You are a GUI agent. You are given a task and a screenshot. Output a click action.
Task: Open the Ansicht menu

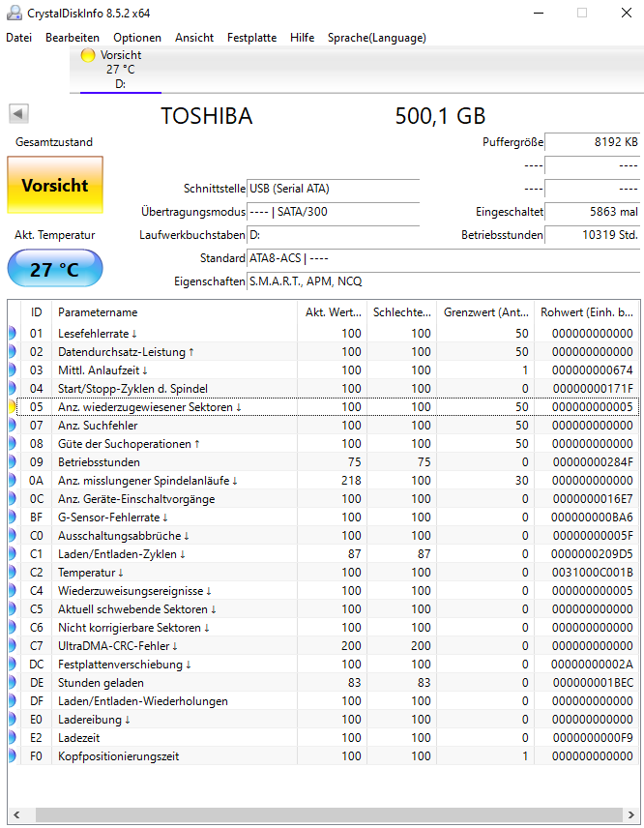click(x=194, y=38)
